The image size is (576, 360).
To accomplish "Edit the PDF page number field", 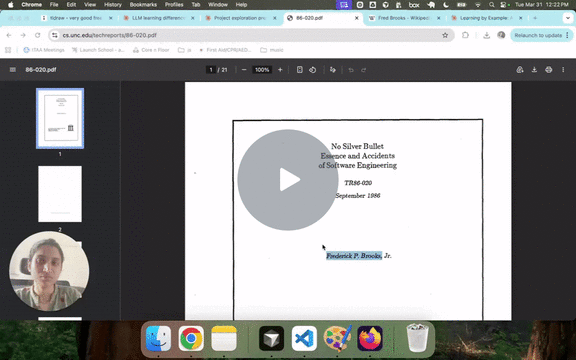I will pyautogui.click(x=211, y=70).
